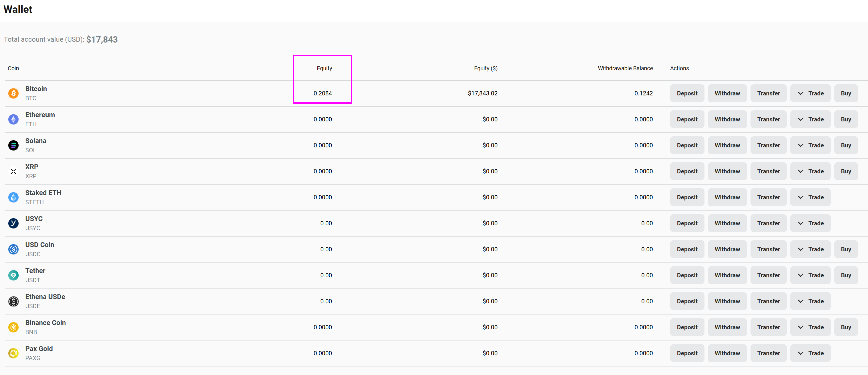This screenshot has width=868, height=375.
Task: Click the Pax Gold coin name
Action: click(x=39, y=349)
